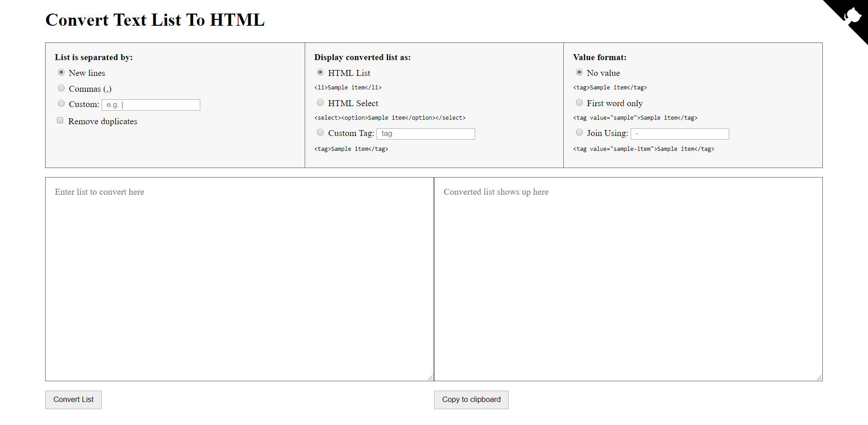This screenshot has height=425, width=868.
Task: Select No value format
Action: point(579,72)
